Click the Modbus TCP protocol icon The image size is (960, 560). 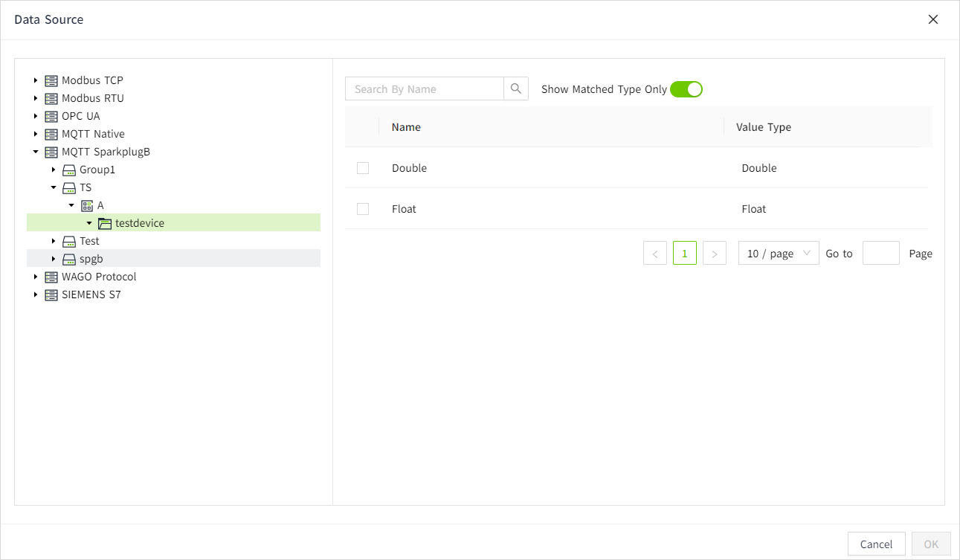51,80
